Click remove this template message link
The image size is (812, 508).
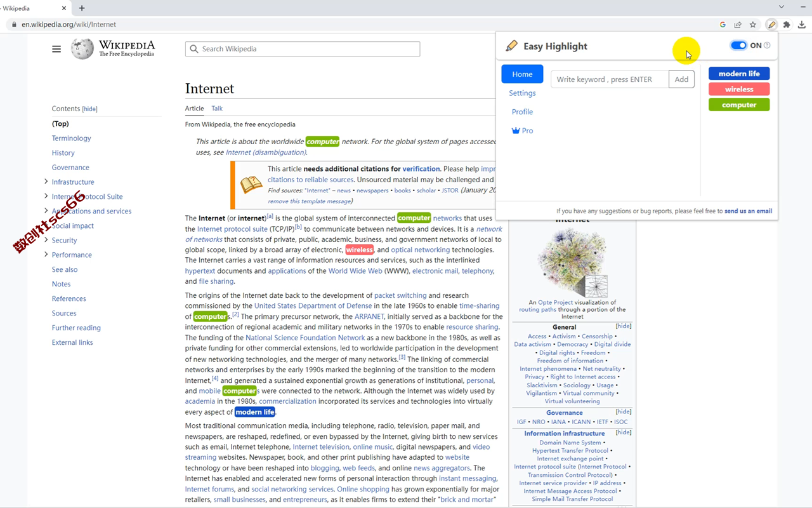click(310, 201)
